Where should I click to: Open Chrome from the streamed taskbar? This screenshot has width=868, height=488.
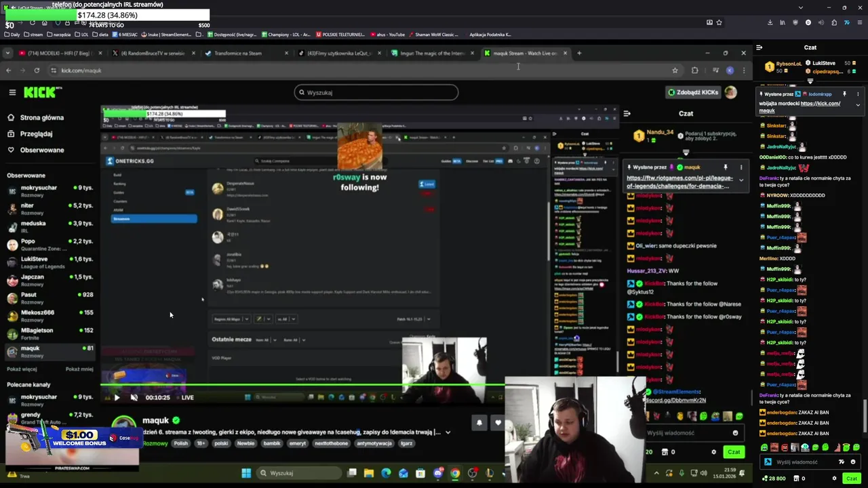[x=455, y=473]
